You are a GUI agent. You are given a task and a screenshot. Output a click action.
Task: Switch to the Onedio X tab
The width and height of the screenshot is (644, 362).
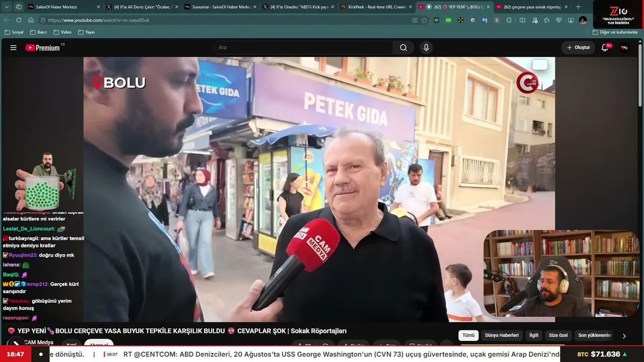click(298, 7)
